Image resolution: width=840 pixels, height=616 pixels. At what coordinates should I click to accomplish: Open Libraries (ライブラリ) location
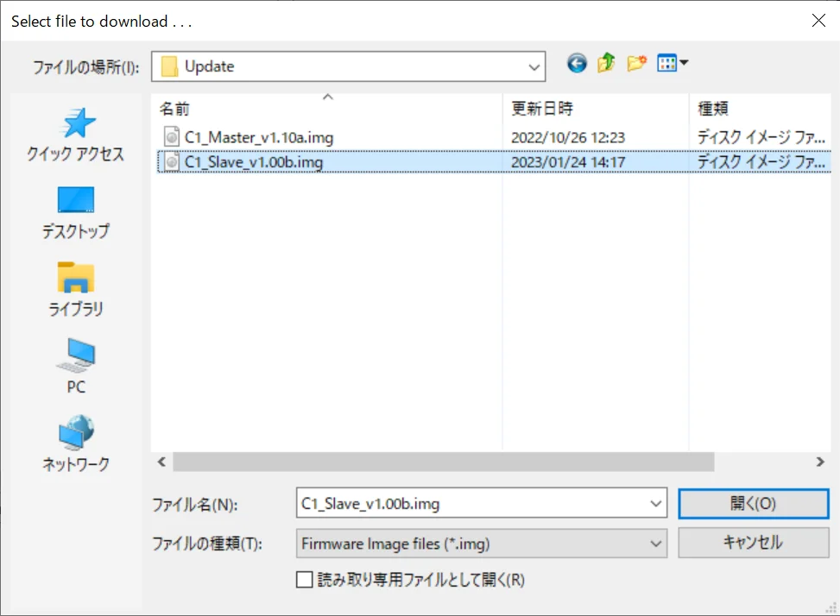(76, 290)
